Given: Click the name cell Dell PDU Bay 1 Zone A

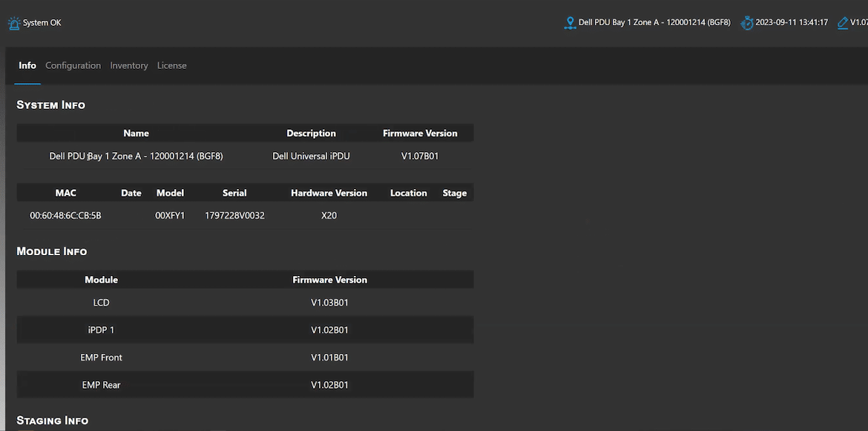Looking at the screenshot, I should 137,156.
